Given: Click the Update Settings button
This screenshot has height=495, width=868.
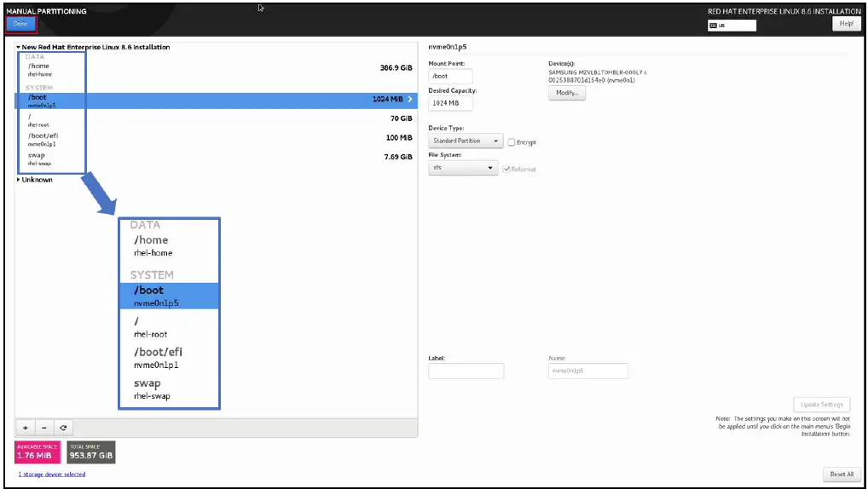Looking at the screenshot, I should 821,405.
